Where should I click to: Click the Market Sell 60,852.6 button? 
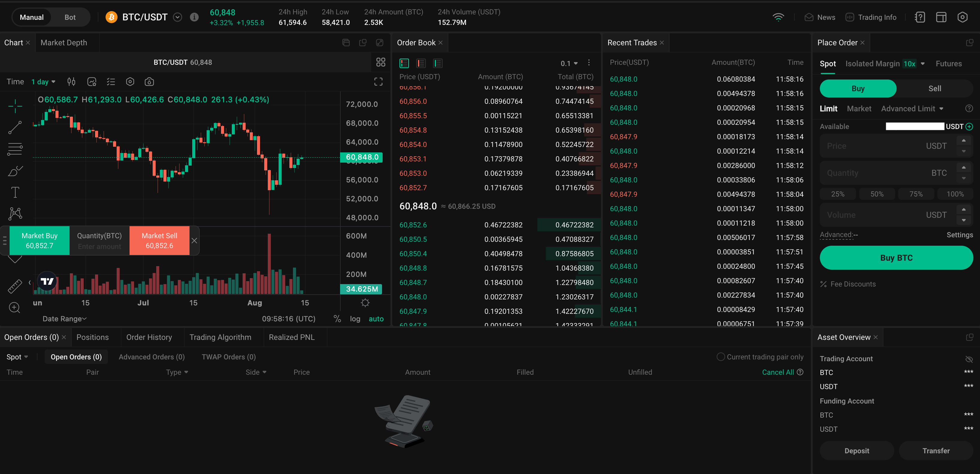click(160, 241)
